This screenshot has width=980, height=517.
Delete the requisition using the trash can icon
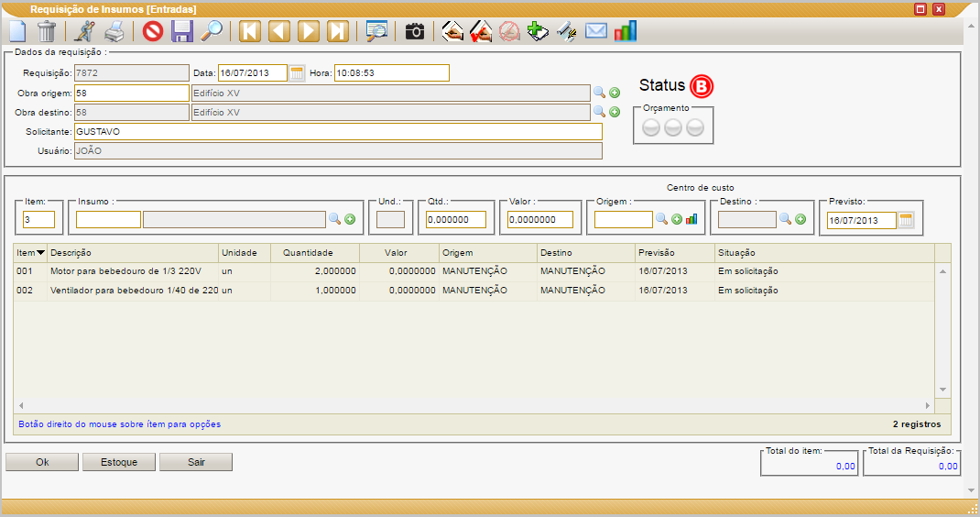click(x=47, y=30)
